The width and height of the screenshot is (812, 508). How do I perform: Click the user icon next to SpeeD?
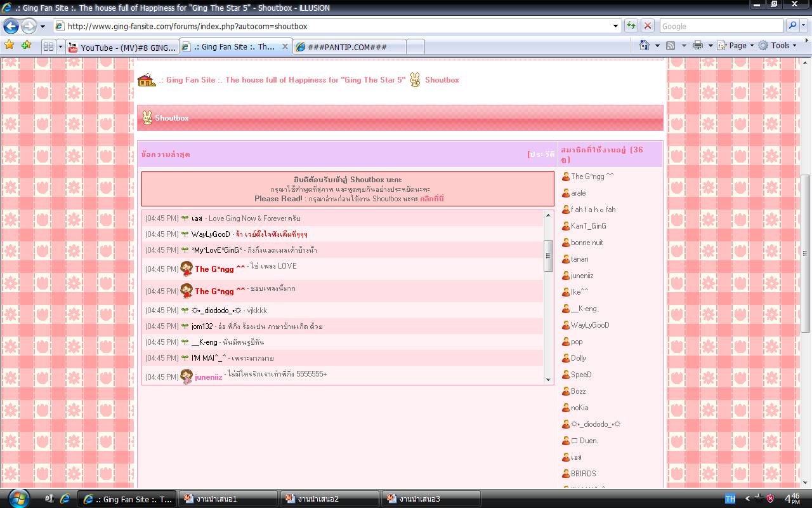click(566, 375)
